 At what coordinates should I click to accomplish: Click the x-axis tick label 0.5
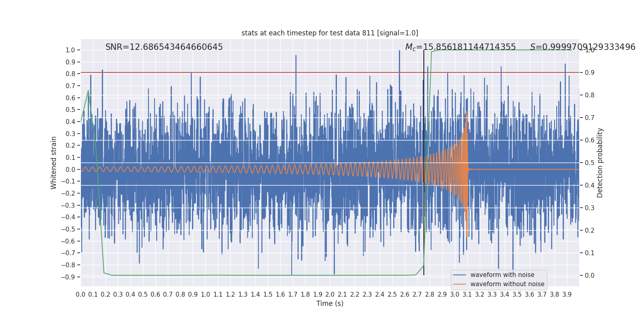point(143,295)
